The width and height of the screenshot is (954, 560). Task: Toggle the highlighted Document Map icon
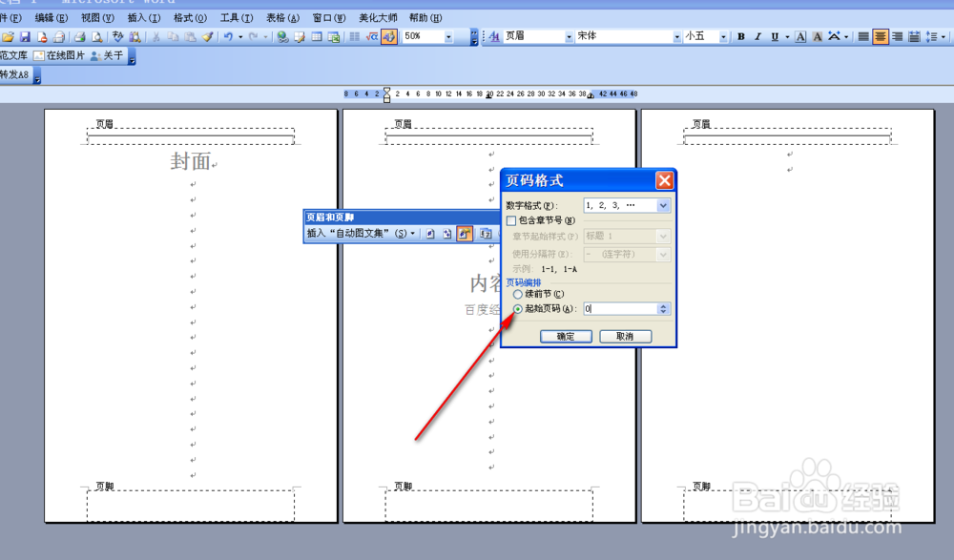tap(389, 36)
